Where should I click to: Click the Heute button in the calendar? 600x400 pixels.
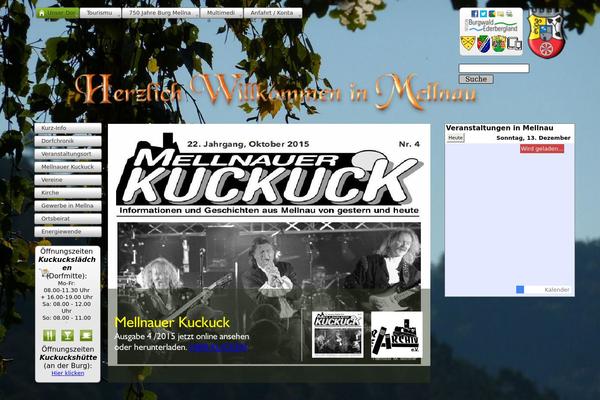[456, 138]
